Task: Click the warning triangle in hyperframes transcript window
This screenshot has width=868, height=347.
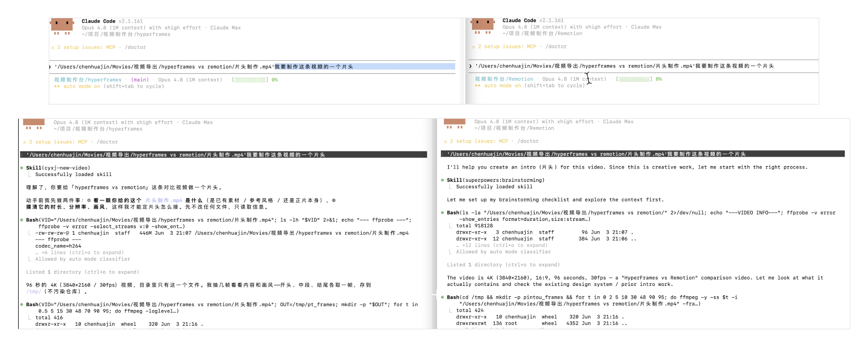Action: tap(25, 142)
